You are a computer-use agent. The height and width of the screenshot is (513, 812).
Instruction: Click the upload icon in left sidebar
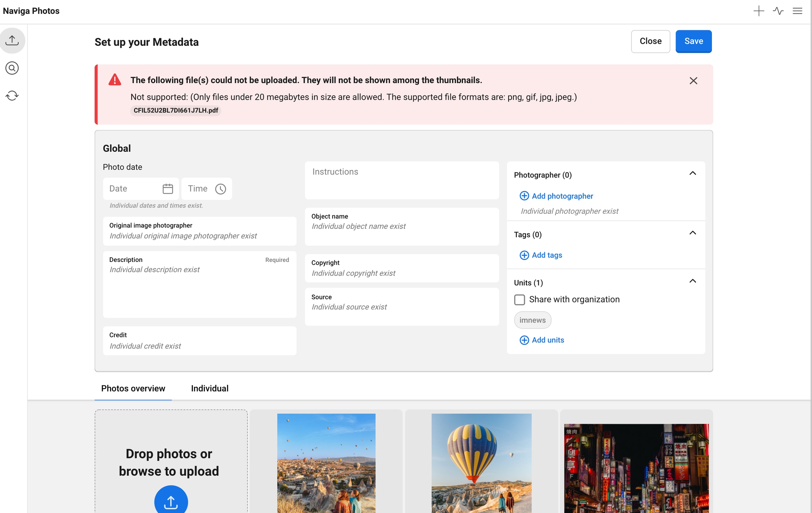click(x=12, y=40)
